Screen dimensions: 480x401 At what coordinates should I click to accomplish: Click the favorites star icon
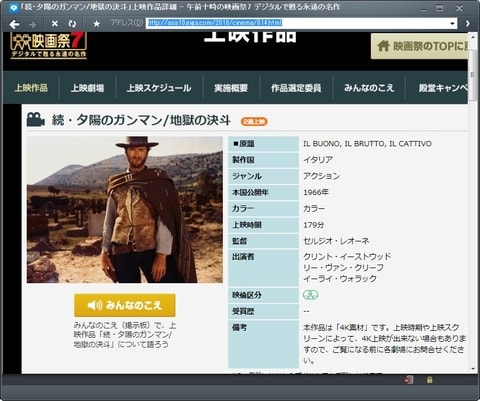point(97,24)
